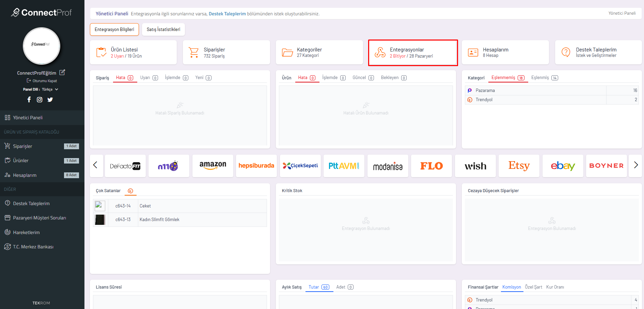Viewport: 644px width, 309px height.
Task: Select the Aylık Satış Tutar tab
Action: [x=319, y=287]
